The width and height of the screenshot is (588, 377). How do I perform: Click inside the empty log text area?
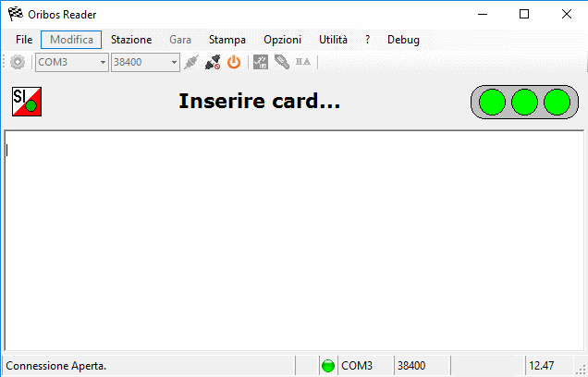pyautogui.click(x=294, y=240)
